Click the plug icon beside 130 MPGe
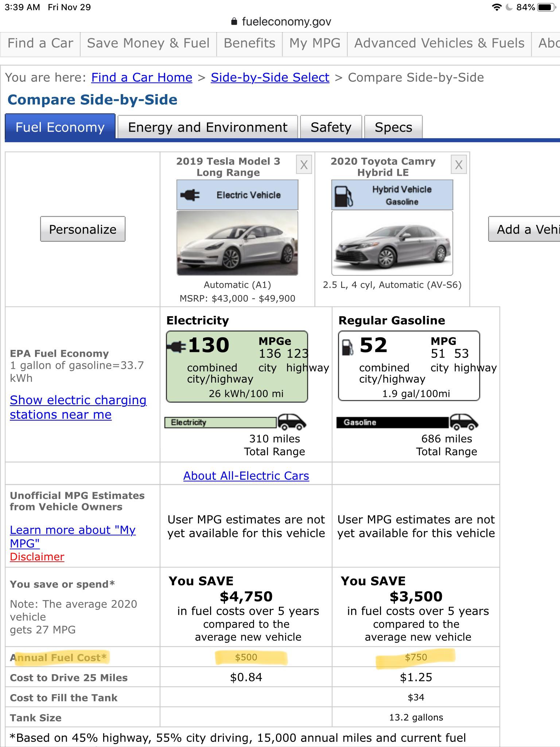 point(176,347)
